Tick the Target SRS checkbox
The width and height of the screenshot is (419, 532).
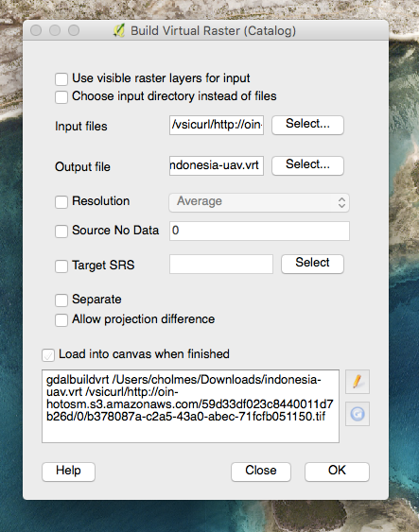pyautogui.click(x=61, y=266)
